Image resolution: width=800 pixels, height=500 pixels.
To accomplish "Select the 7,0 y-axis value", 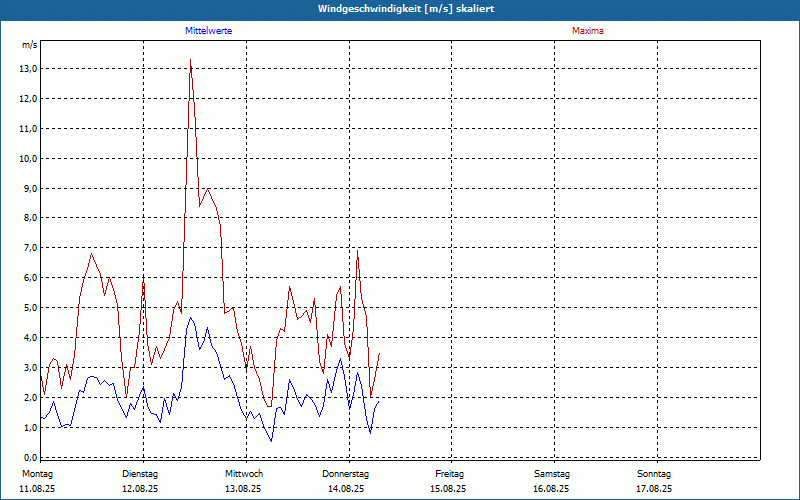I will pyautogui.click(x=30, y=248).
